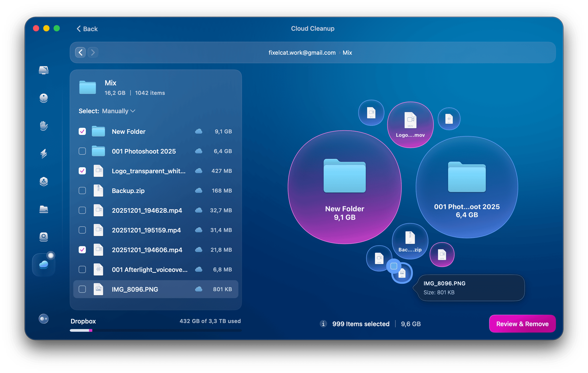The width and height of the screenshot is (588, 373).
Task: Click the Dropbox storage usage bar
Action: (156, 330)
